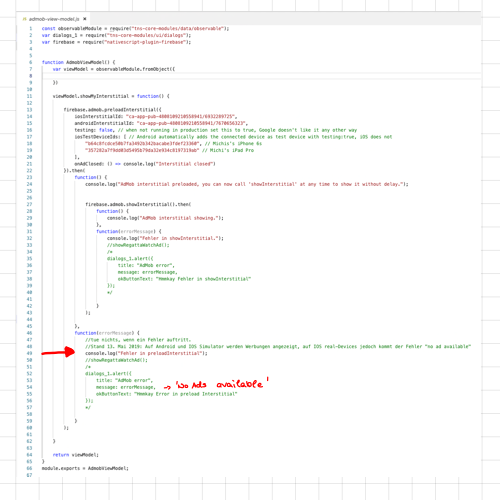The width and height of the screenshot is (500, 500).
Task: Click the '//tue nichts' comment on line 47
Action: (138, 340)
